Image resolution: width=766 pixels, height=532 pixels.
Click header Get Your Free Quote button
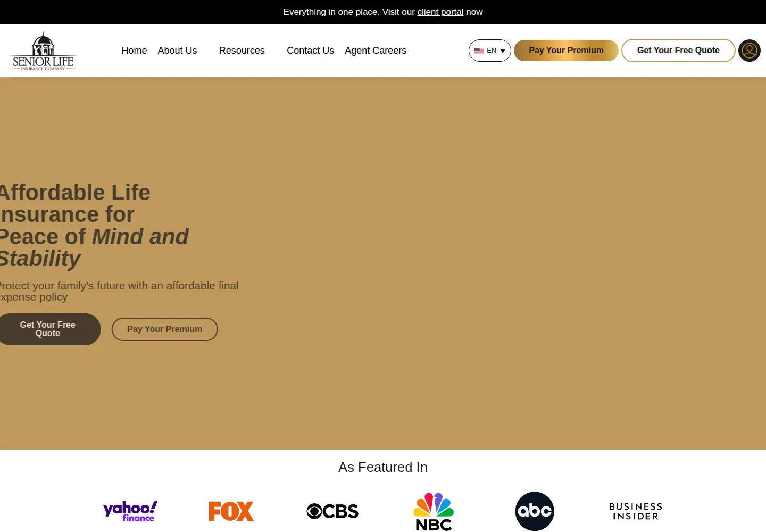678,51
